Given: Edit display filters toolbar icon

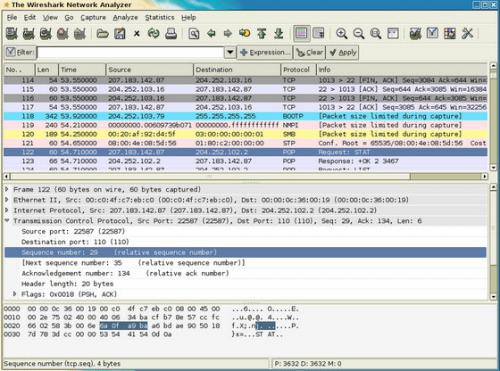Looking at the screenshot, I should click(432, 34).
